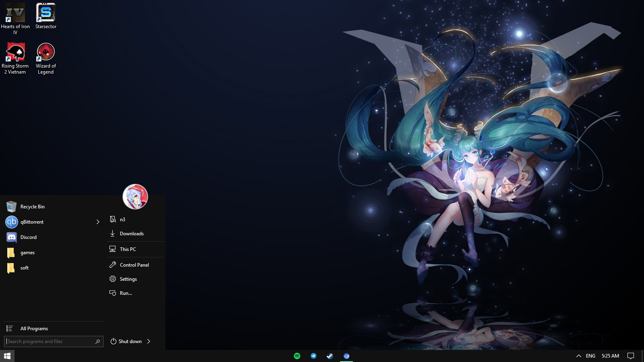Open Hearts of Iron IV desktop shortcut
Viewport: 644px width, 362px height.
15,19
